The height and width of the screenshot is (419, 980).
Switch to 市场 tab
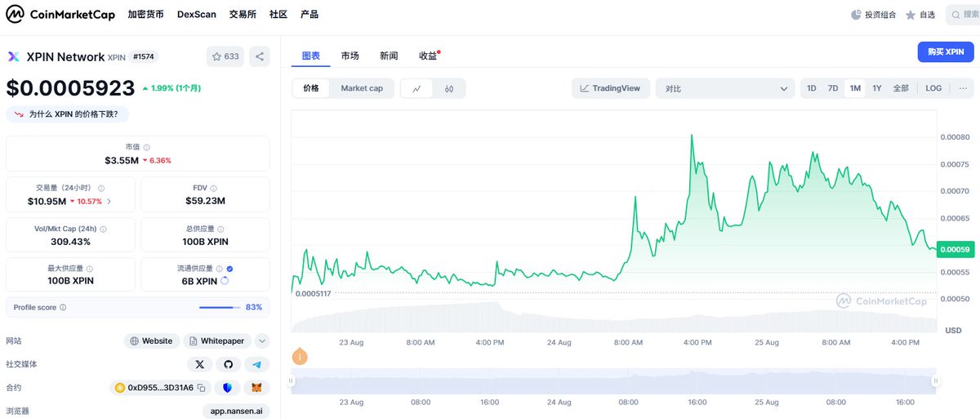[x=350, y=56]
